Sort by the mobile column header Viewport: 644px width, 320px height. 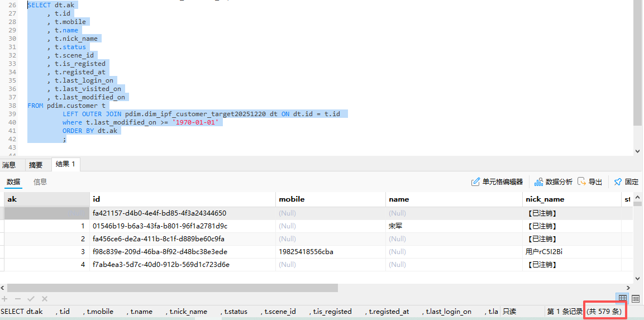pos(292,199)
